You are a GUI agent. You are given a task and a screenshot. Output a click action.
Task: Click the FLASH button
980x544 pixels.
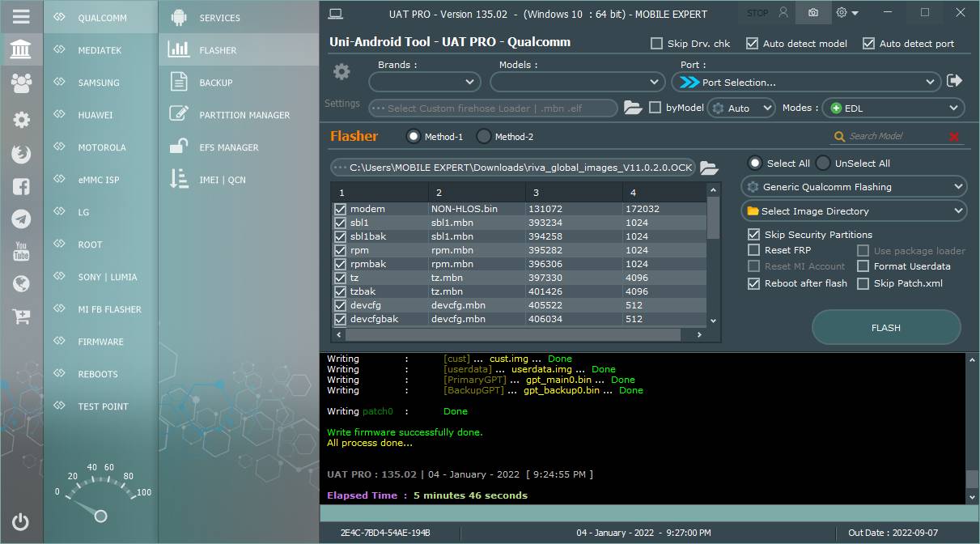coord(886,328)
